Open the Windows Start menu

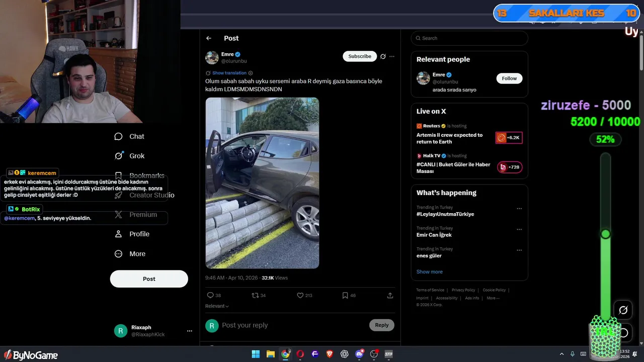(256, 354)
